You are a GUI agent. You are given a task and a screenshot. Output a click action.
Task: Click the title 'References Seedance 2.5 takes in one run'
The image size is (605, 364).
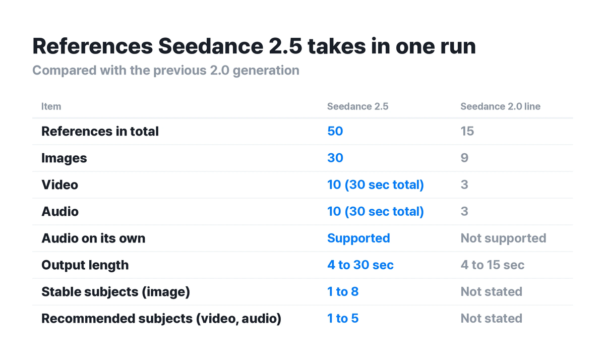pos(254,46)
